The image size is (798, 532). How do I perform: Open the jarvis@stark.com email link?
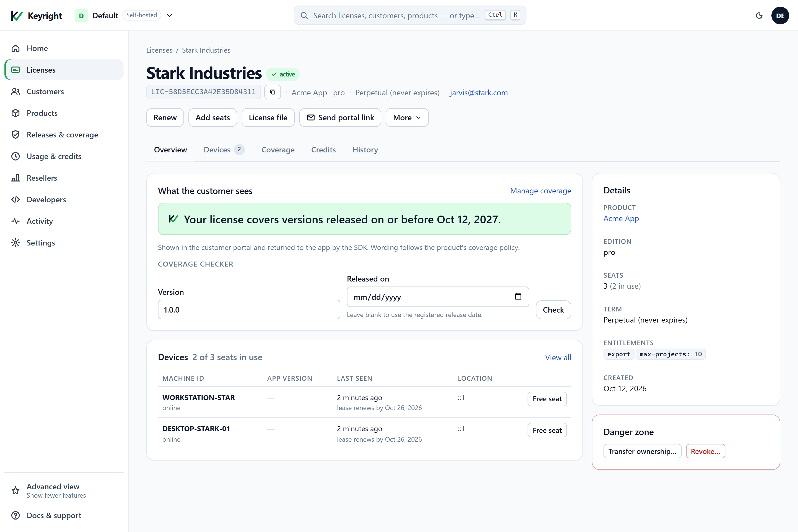coord(479,93)
